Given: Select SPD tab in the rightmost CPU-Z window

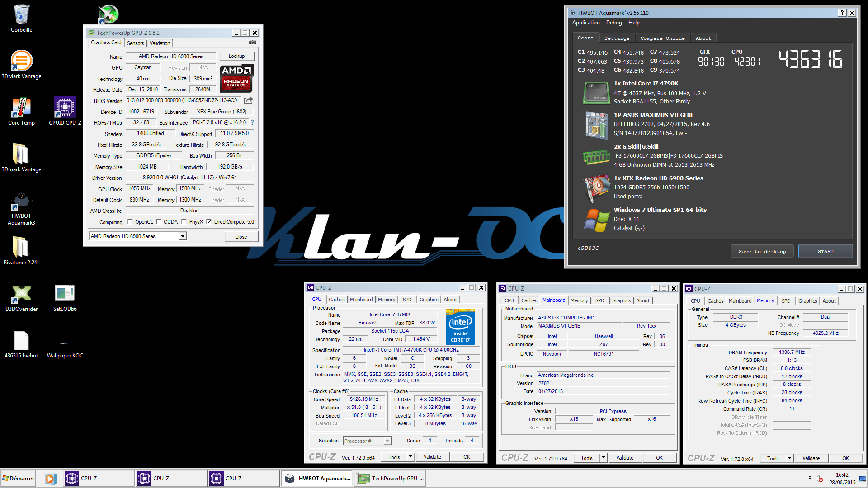Looking at the screenshot, I should coord(786,301).
